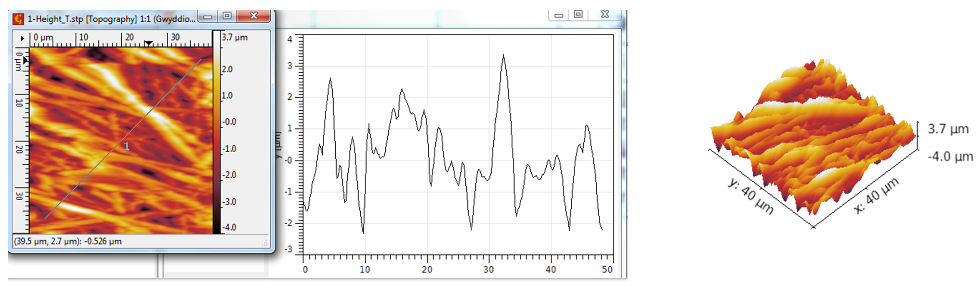Select profile line label 1 on topography
The width and height of the screenshot is (980, 286).
(127, 146)
